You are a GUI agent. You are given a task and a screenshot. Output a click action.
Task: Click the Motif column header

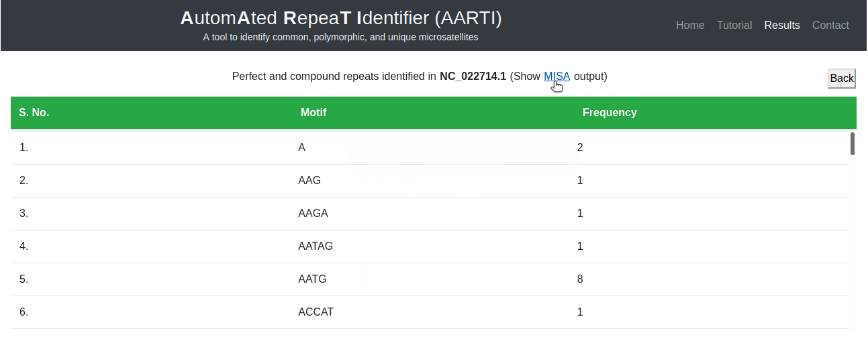point(314,113)
